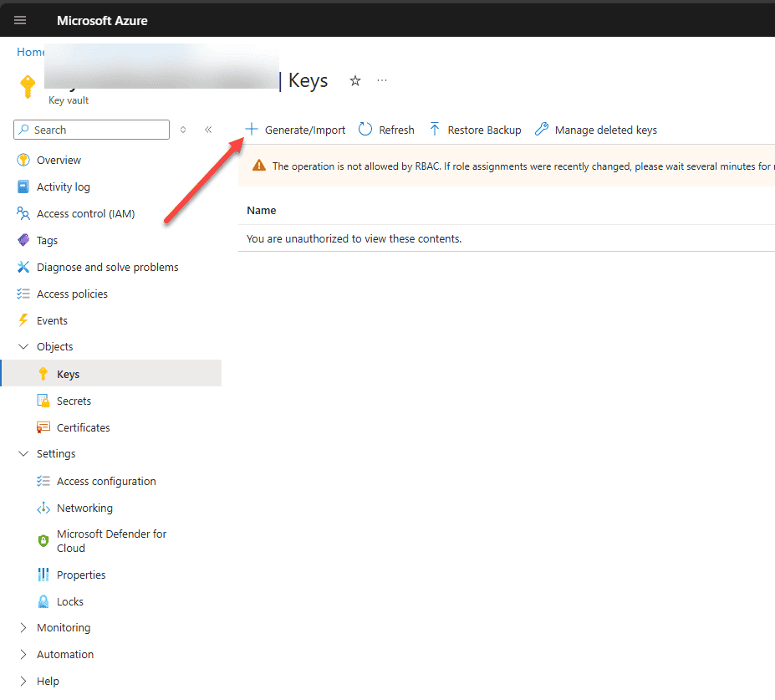
Task: Click the Secrets lock icon
Action: tap(43, 401)
